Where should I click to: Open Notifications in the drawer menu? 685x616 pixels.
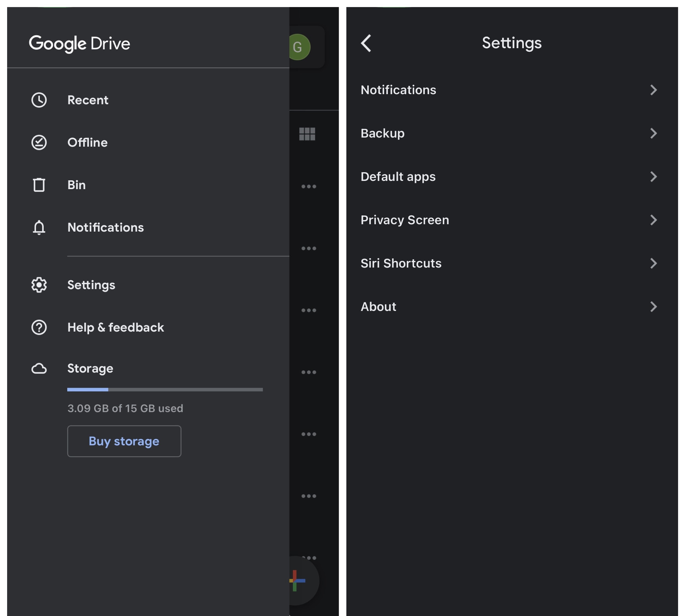tap(148, 227)
